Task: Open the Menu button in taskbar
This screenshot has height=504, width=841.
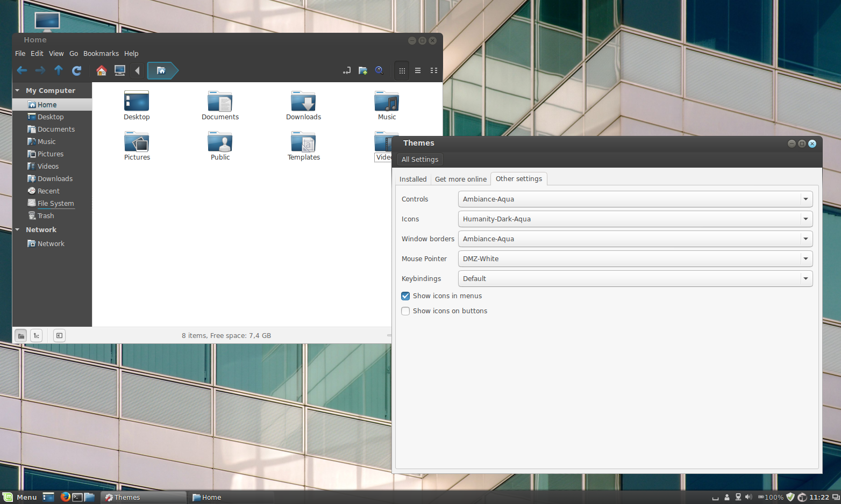Action: tap(20, 497)
